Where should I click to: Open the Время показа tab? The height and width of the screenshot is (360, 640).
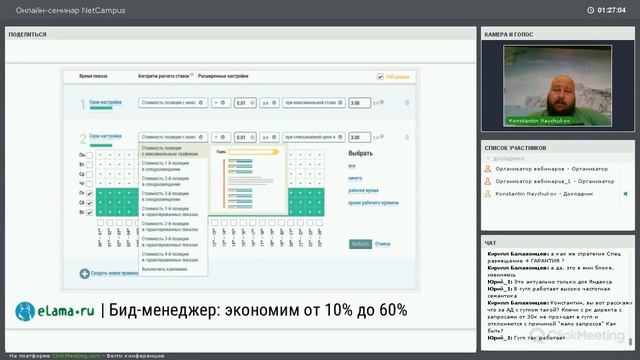click(x=93, y=76)
